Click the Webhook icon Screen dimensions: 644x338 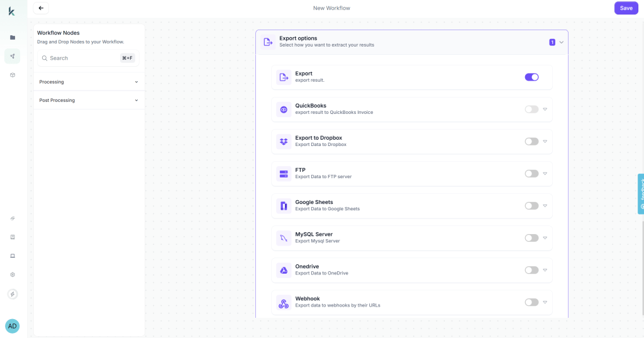(284, 303)
